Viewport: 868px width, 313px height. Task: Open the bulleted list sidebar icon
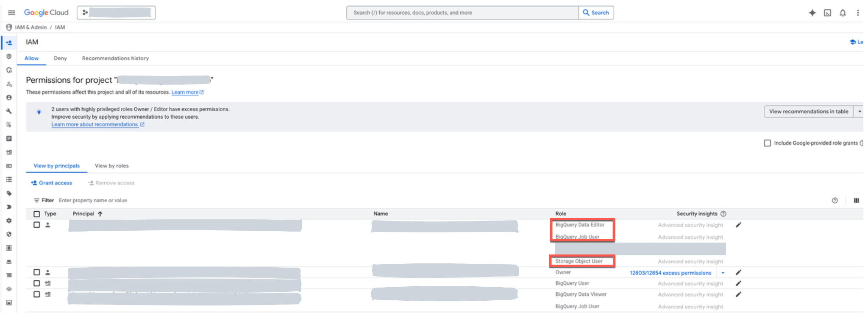pos(9,179)
